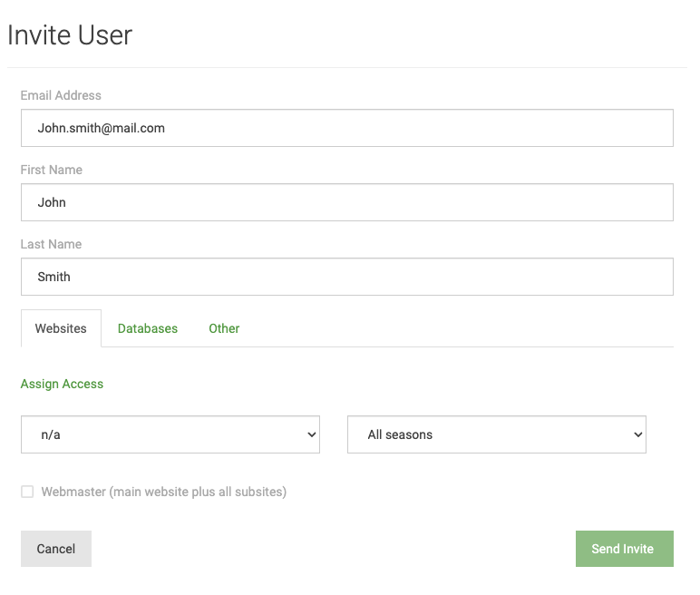
Task: Click the Assign Access link
Action: pyautogui.click(x=62, y=384)
